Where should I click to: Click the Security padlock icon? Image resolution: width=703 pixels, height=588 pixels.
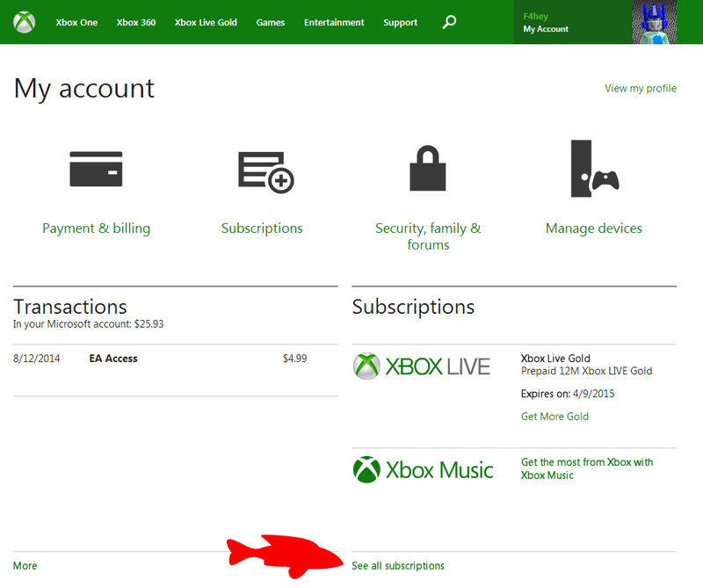[x=428, y=168]
